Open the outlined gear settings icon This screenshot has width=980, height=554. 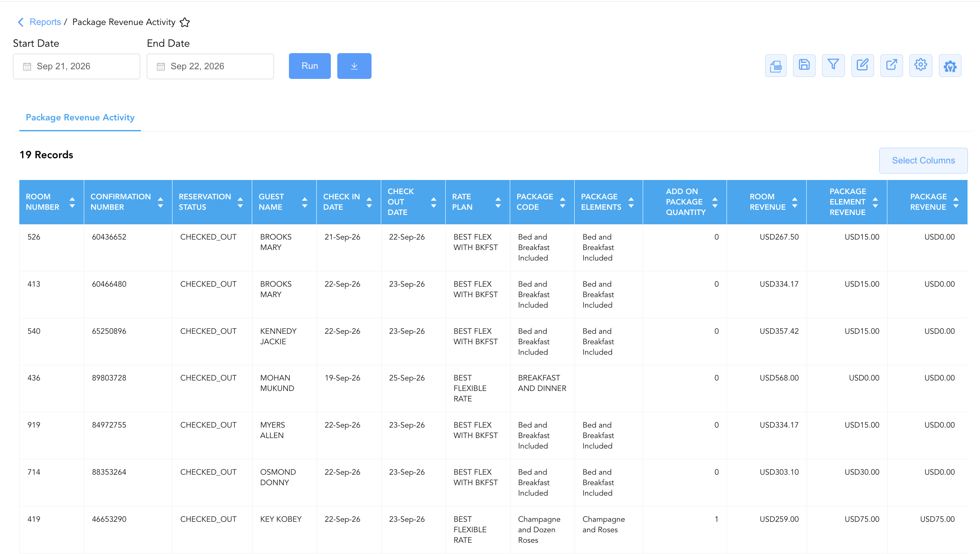click(921, 66)
